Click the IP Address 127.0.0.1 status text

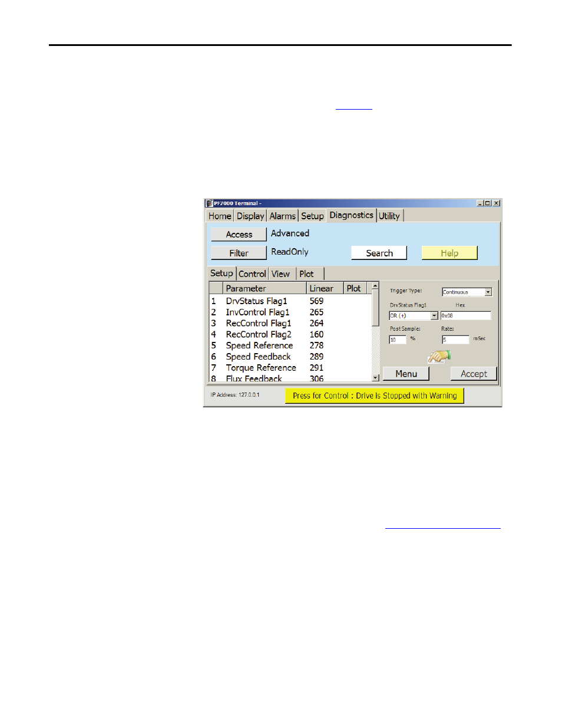pyautogui.click(x=234, y=395)
